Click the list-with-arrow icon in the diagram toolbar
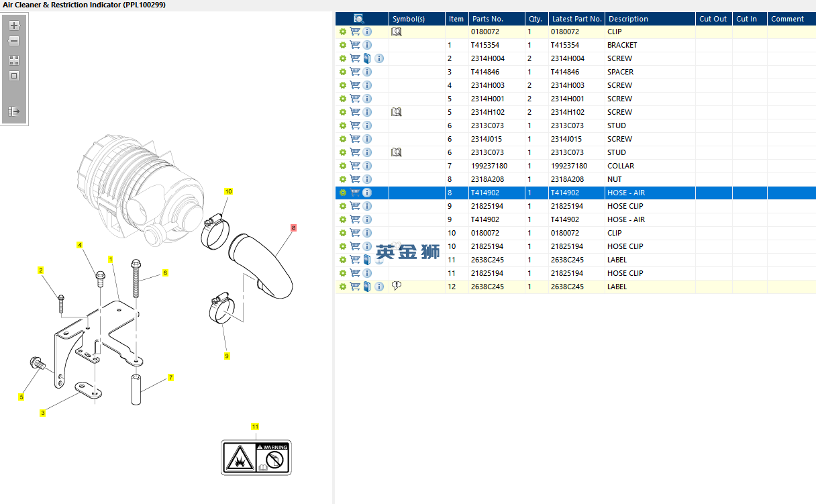The width and height of the screenshot is (816, 504). tap(14, 111)
